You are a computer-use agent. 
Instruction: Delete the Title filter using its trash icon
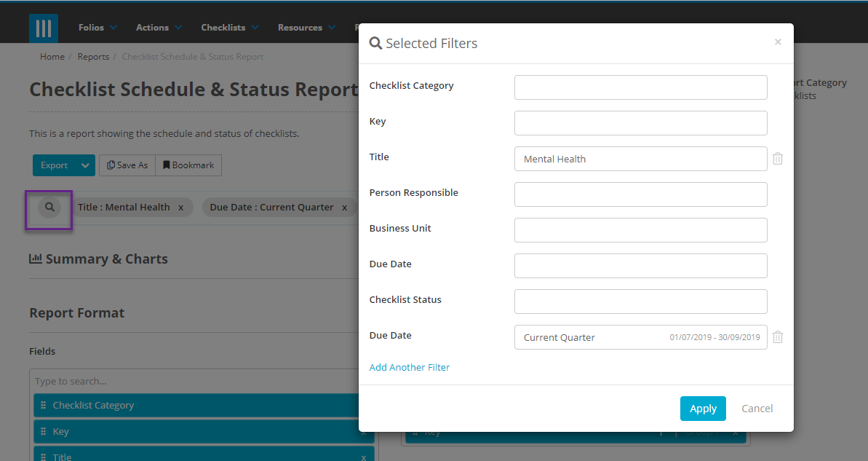click(x=777, y=158)
